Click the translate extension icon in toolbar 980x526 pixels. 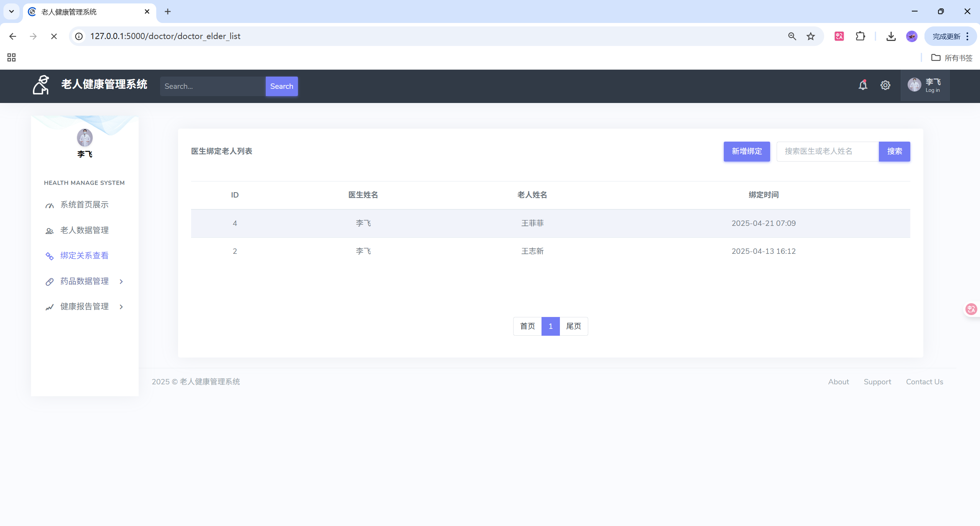pos(839,36)
